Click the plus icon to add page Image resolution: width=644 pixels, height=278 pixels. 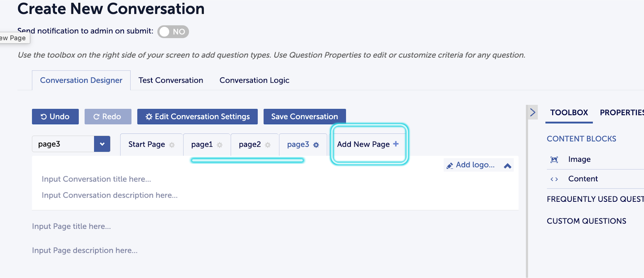coord(396,144)
